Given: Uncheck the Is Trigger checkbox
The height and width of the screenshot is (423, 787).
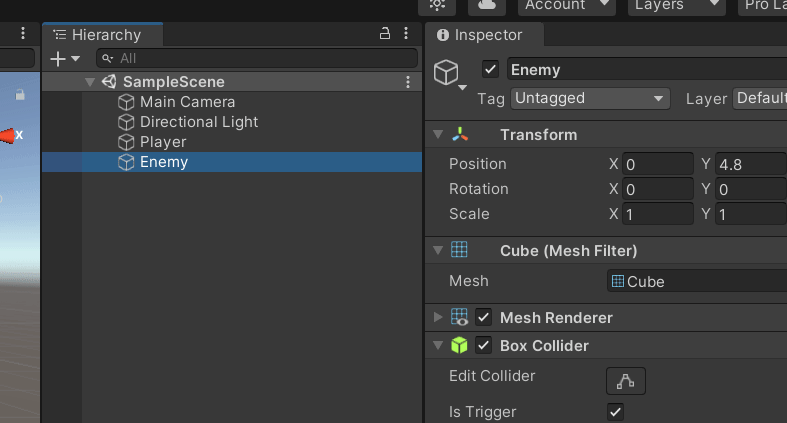Looking at the screenshot, I should click(616, 411).
